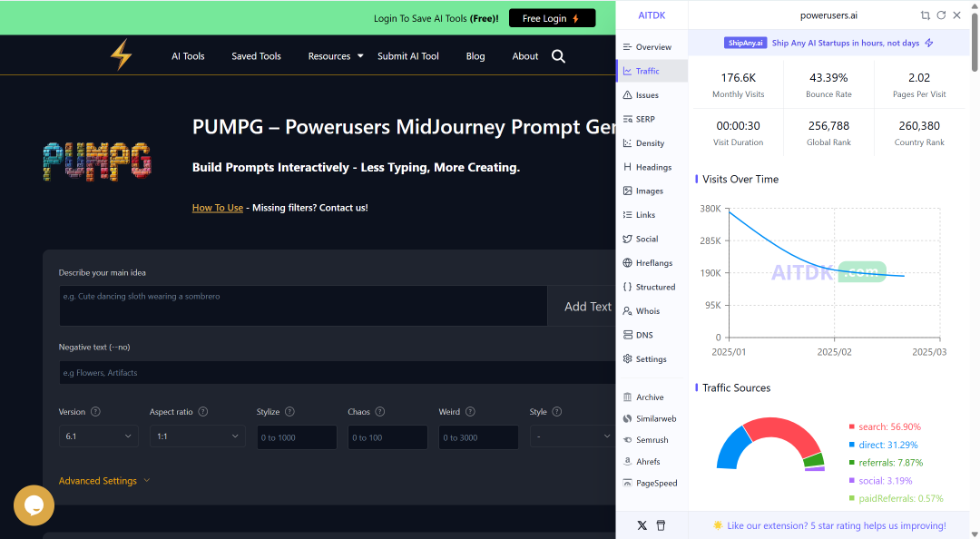Open AITDK Settings

tap(652, 359)
